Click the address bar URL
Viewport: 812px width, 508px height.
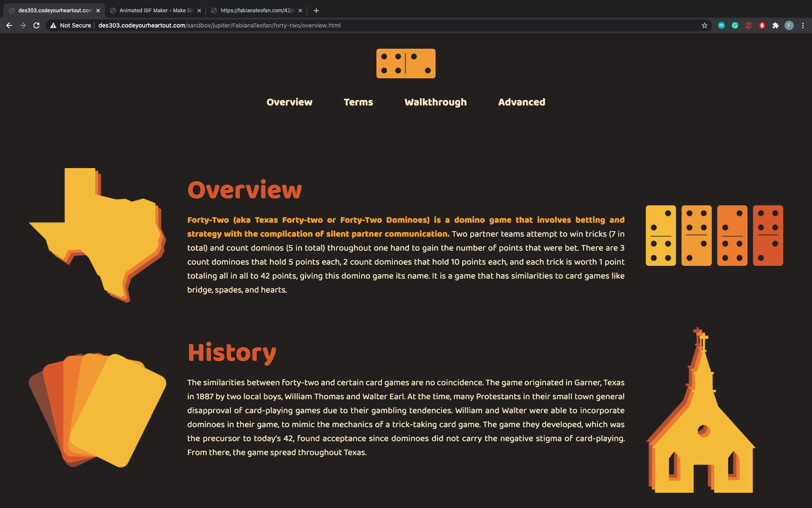(219, 25)
